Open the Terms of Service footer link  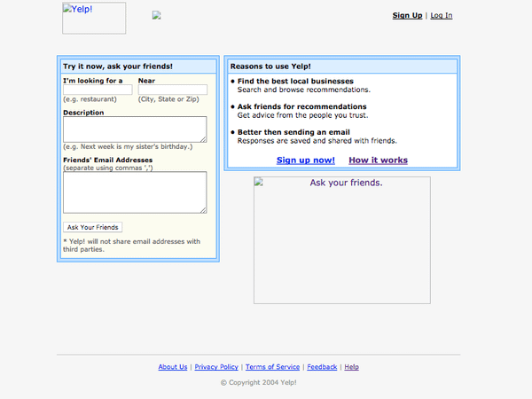click(272, 367)
